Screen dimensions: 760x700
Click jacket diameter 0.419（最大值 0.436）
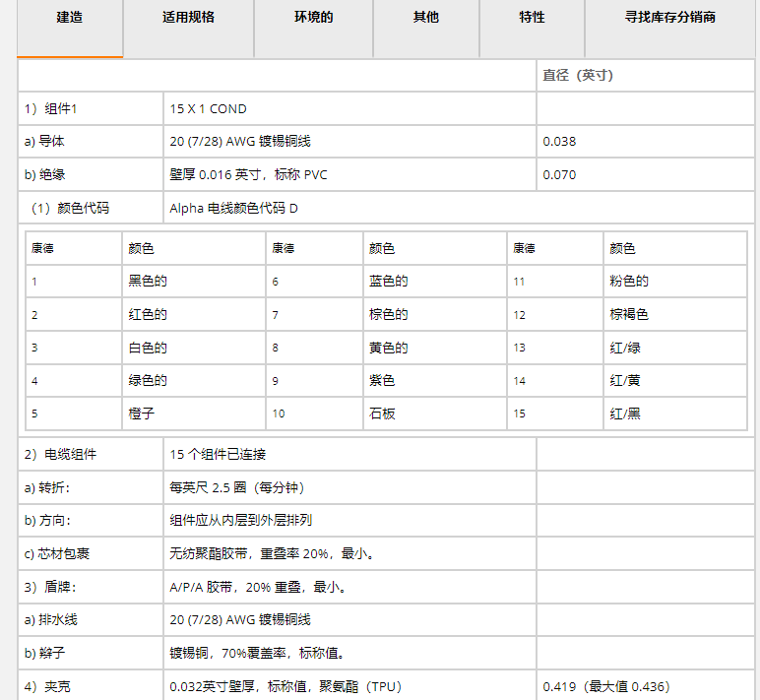point(606,686)
